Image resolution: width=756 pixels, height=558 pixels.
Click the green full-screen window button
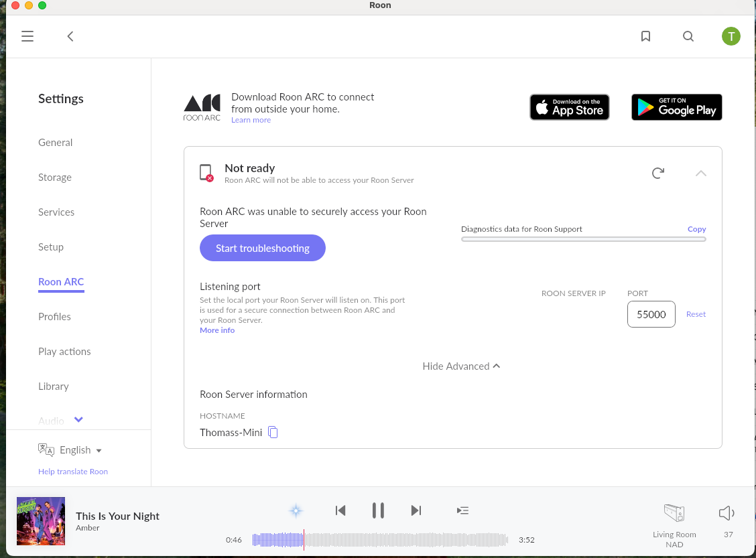[x=42, y=5]
